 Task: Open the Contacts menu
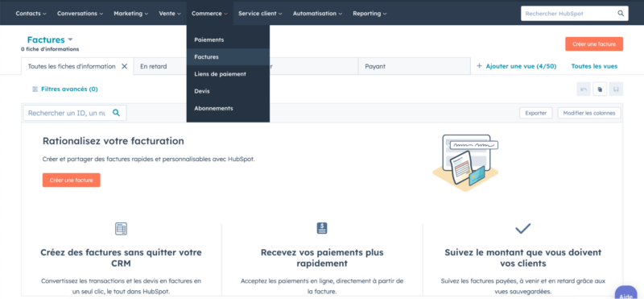31,13
